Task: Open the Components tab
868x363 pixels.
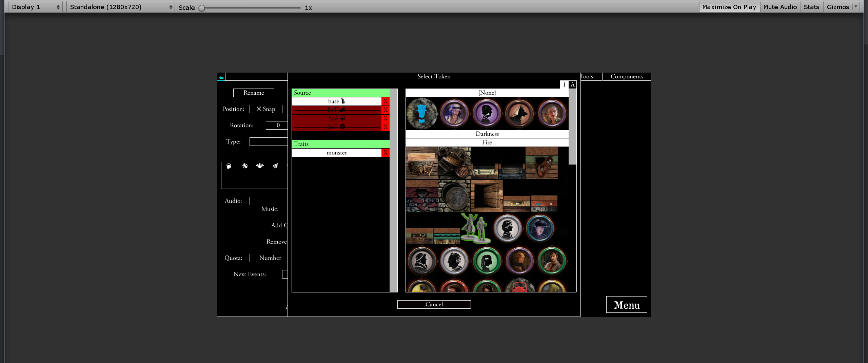Action: 627,76
